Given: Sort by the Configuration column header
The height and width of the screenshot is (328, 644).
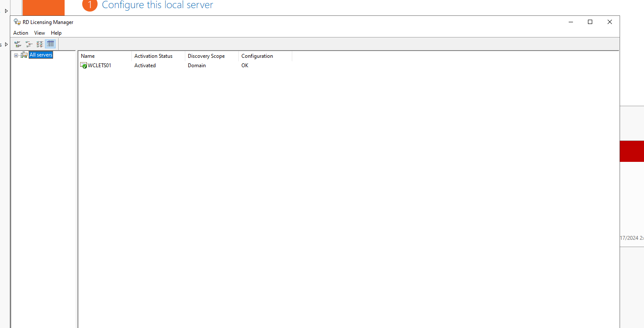Looking at the screenshot, I should (265, 56).
